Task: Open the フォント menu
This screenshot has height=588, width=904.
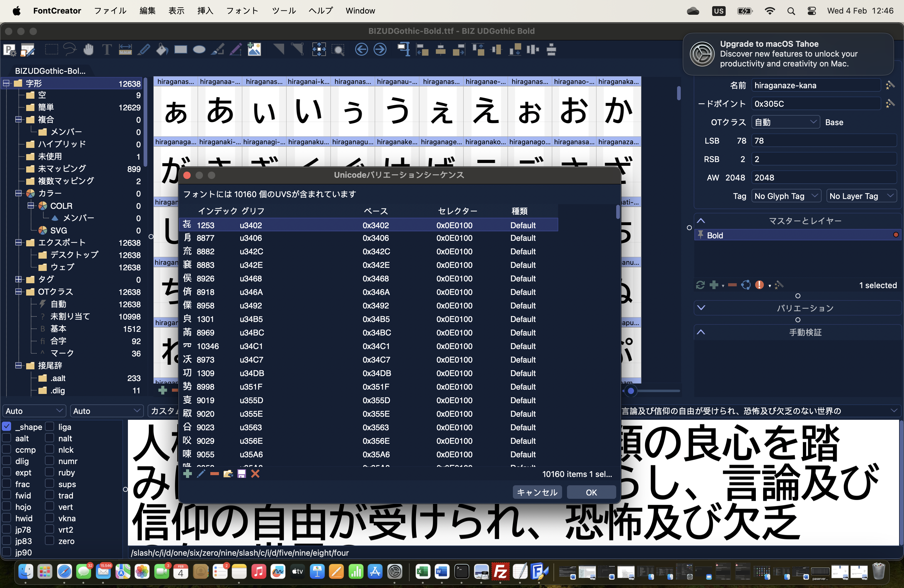Action: 242,11
